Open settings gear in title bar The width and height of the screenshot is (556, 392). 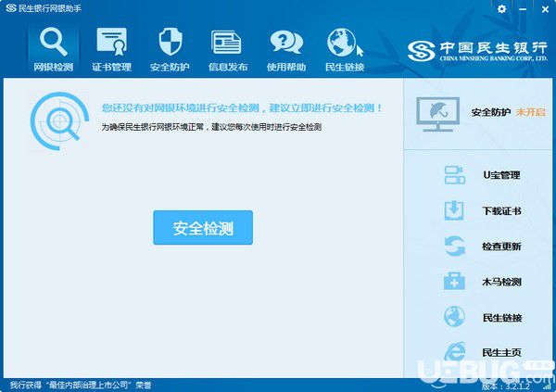[501, 9]
